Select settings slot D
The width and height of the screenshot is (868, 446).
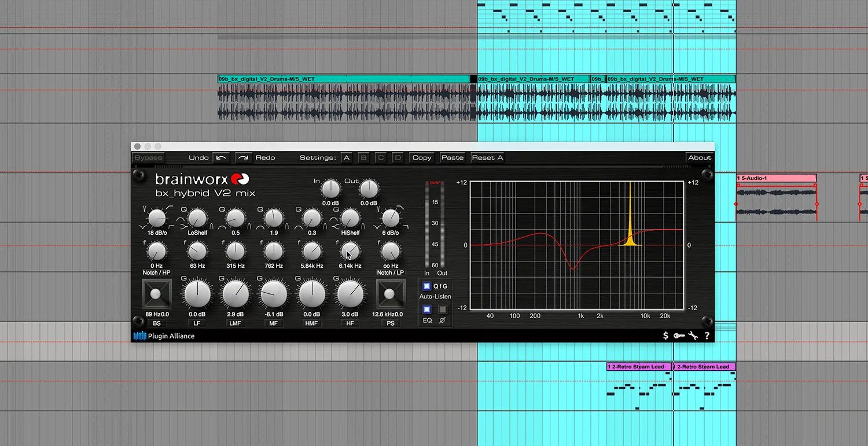click(398, 157)
